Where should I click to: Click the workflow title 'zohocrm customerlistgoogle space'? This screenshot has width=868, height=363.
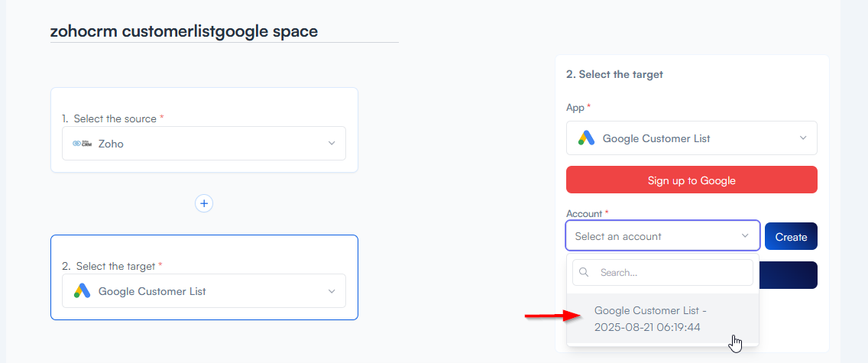pos(184,31)
